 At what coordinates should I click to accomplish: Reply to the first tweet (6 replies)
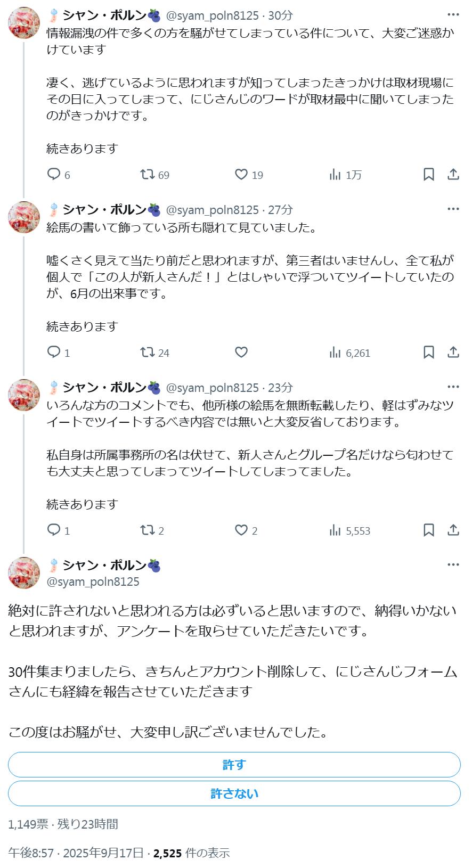click(54, 175)
